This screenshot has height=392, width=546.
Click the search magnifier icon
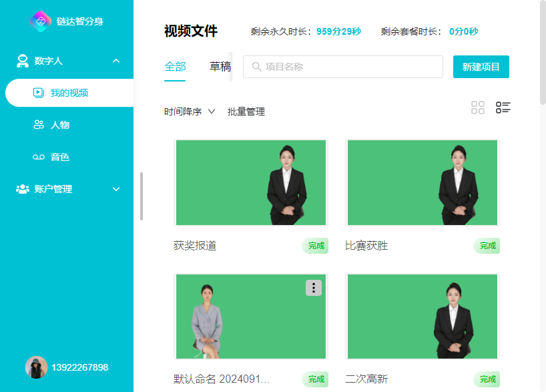[256, 67]
